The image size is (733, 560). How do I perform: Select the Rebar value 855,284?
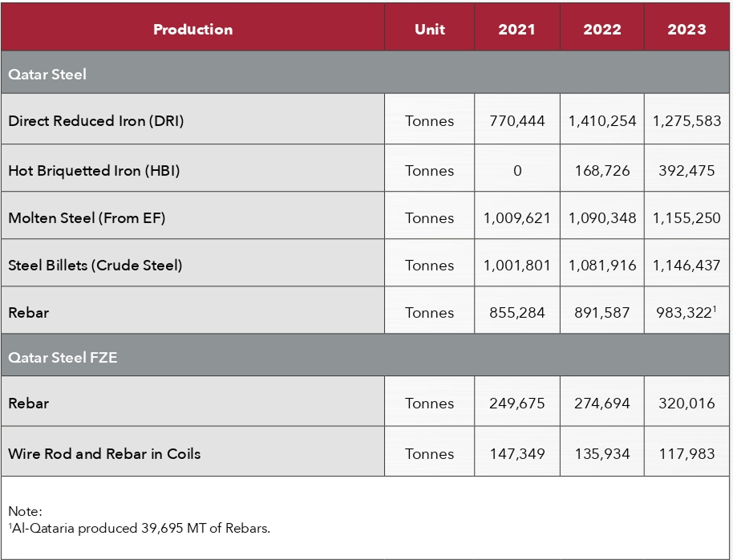[x=517, y=313]
